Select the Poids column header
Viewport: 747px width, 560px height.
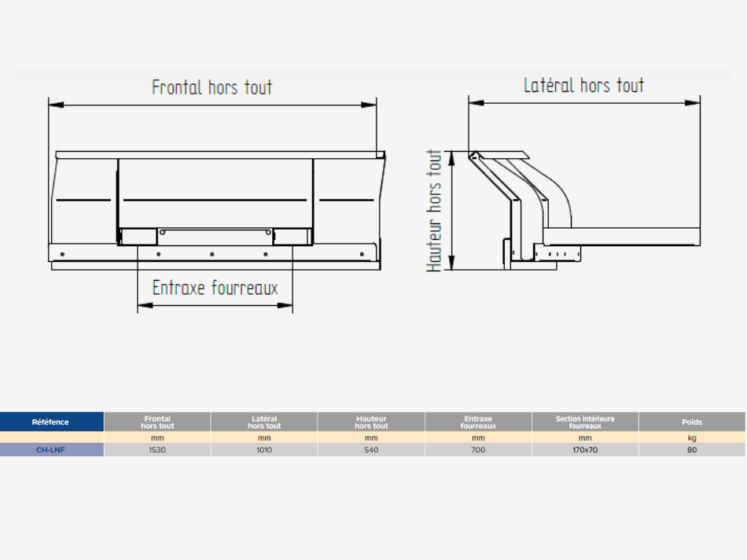pos(692,422)
